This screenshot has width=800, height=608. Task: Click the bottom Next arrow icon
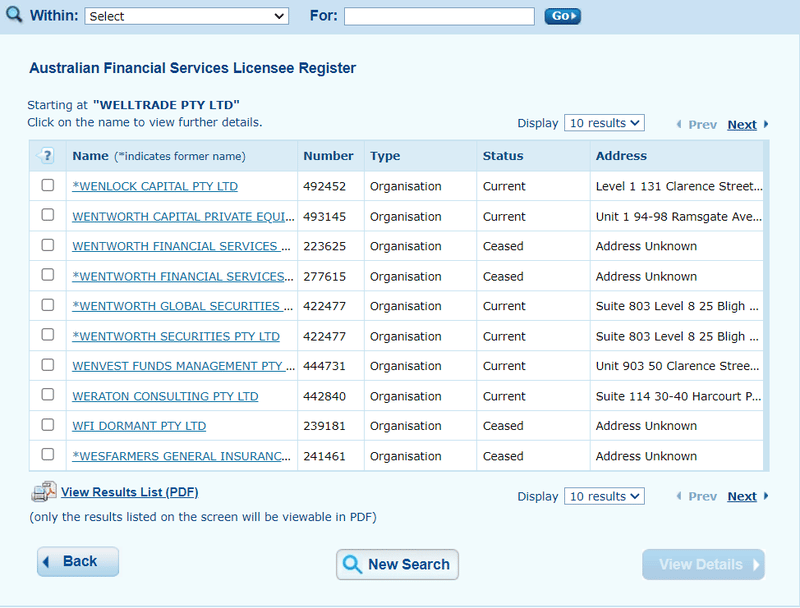coord(766,496)
